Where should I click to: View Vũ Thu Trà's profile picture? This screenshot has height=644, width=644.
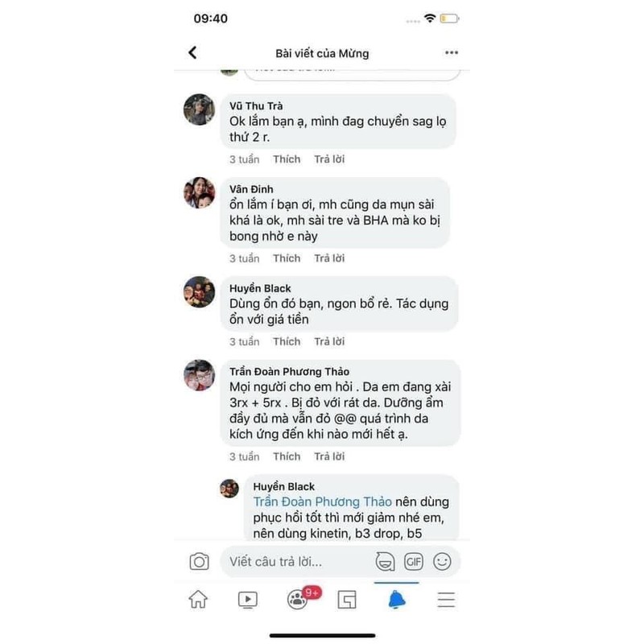(199, 109)
